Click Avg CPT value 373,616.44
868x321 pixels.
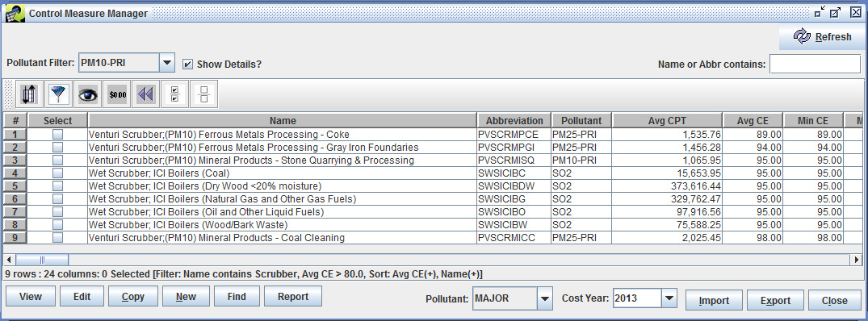[x=667, y=186]
